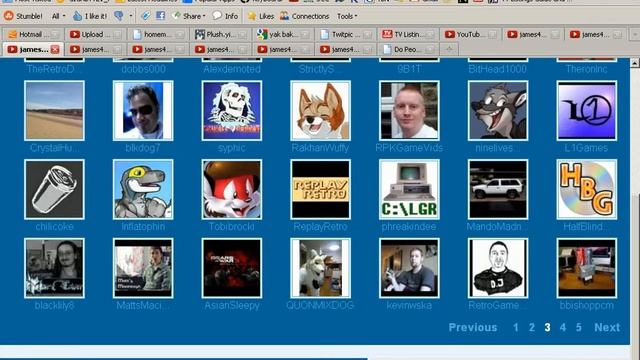Viewport: 640px width, 360px height.
Task: Switch to the YouTub... tab
Action: [x=471, y=35]
